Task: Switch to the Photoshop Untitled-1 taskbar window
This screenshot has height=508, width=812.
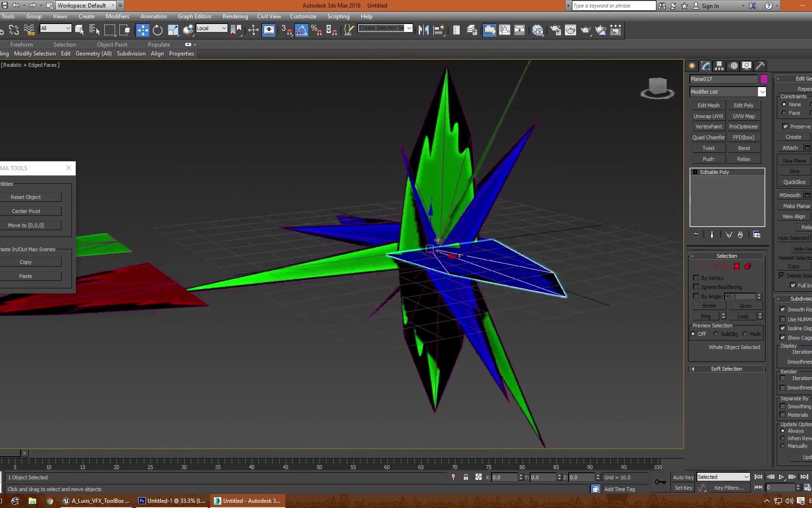Action: [x=172, y=500]
